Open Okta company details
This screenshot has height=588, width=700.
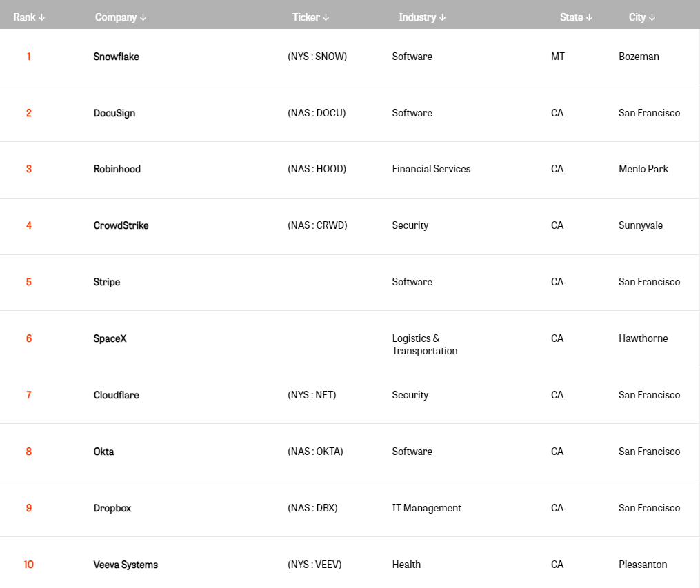click(x=104, y=452)
